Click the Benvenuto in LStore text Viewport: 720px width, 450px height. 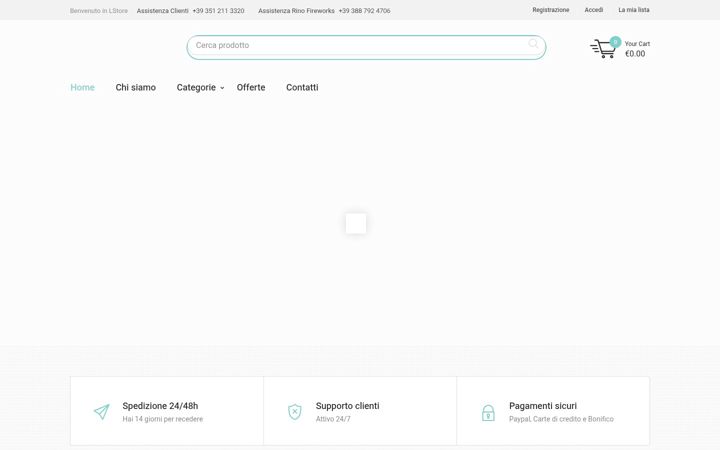[99, 11]
